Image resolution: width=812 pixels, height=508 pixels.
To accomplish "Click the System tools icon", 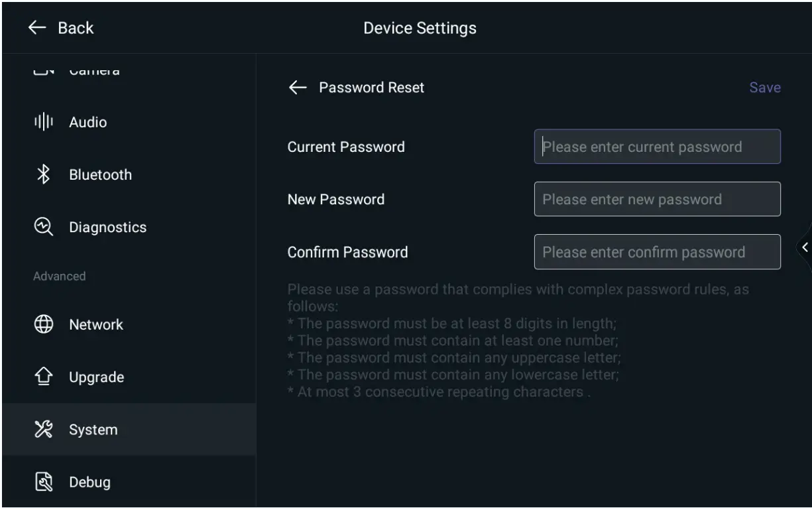I will 44,430.
